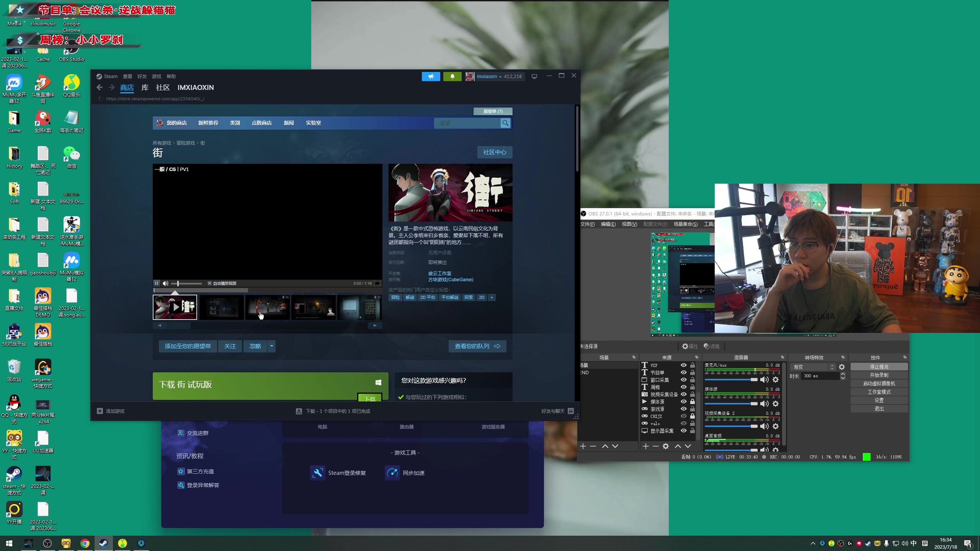Unlock the 媒体源 source lock

[693, 402]
